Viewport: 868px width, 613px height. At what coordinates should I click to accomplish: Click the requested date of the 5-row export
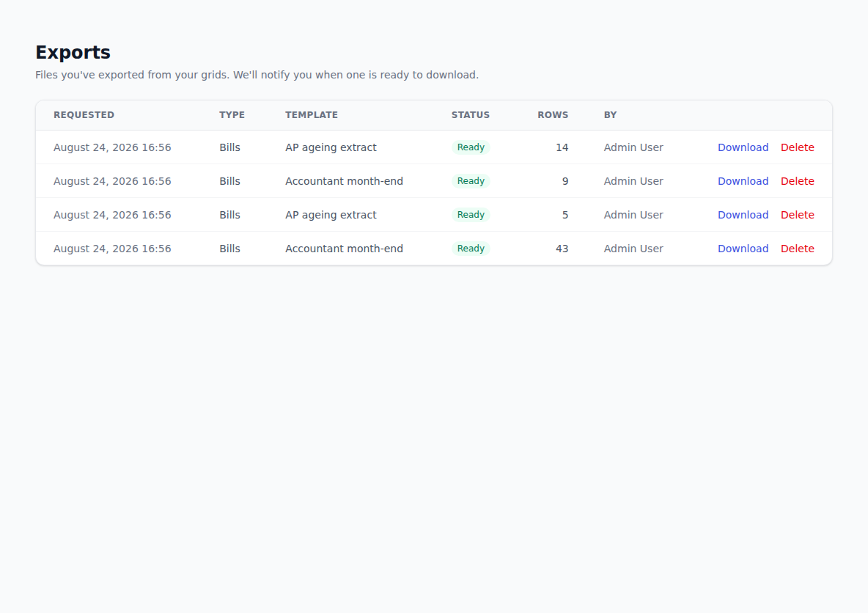(112, 215)
